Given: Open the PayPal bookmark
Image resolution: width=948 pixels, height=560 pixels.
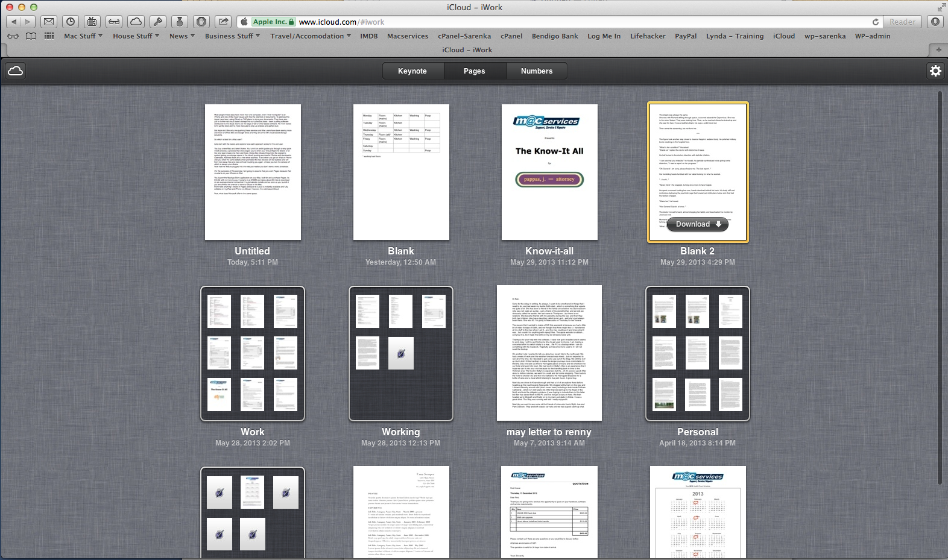Looking at the screenshot, I should [686, 36].
